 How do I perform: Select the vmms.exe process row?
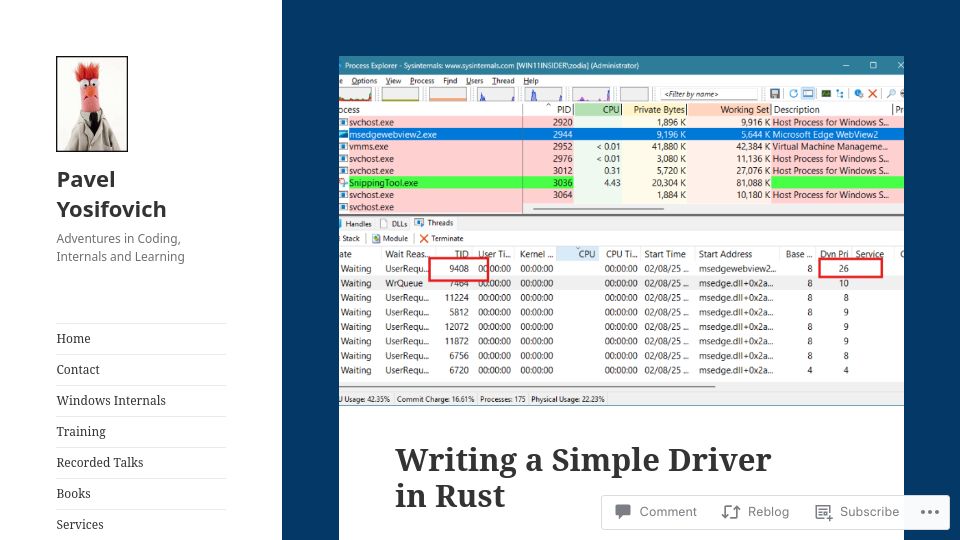621,146
